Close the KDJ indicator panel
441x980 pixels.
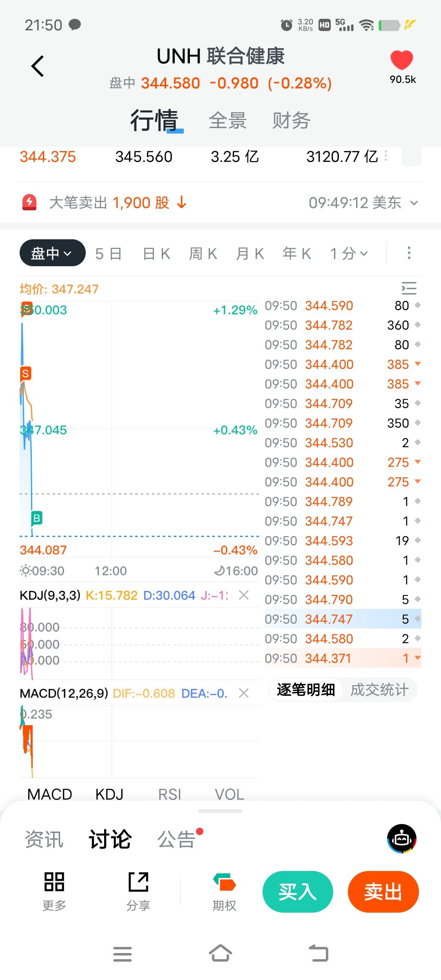click(x=244, y=595)
